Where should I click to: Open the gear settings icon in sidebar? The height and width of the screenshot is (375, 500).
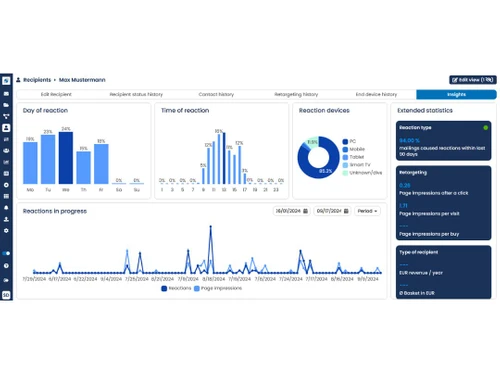click(6, 231)
